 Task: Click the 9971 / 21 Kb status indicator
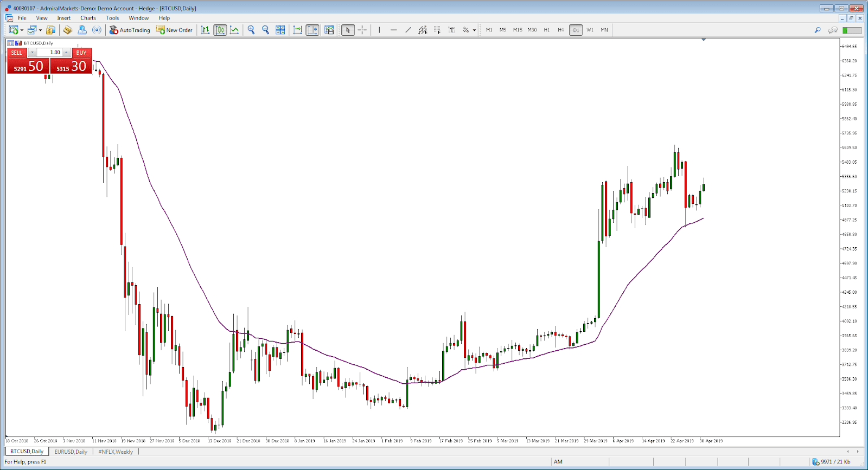point(832,462)
